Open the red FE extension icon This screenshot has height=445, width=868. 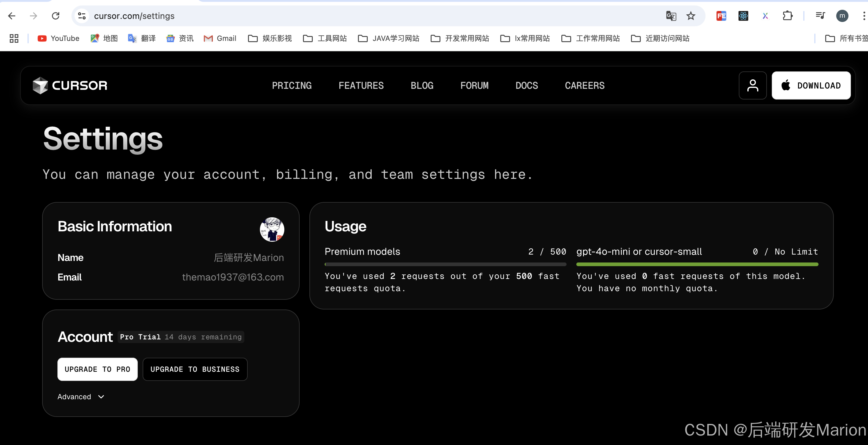click(721, 16)
